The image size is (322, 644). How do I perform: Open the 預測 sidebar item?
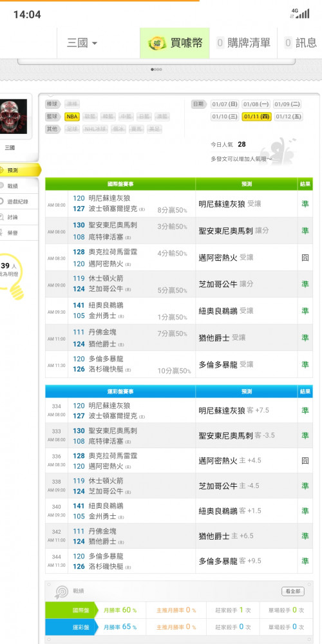(x=19, y=169)
